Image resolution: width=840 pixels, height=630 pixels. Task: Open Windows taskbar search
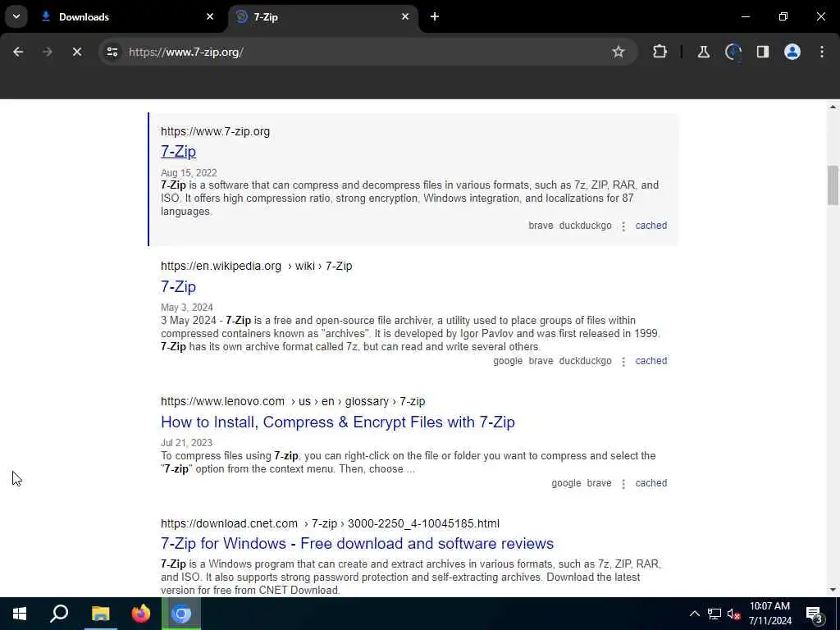coord(59,614)
